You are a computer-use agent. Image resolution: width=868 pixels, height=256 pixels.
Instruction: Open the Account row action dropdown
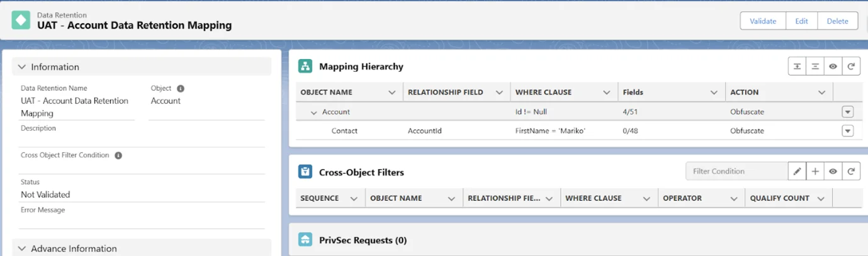[x=847, y=112]
